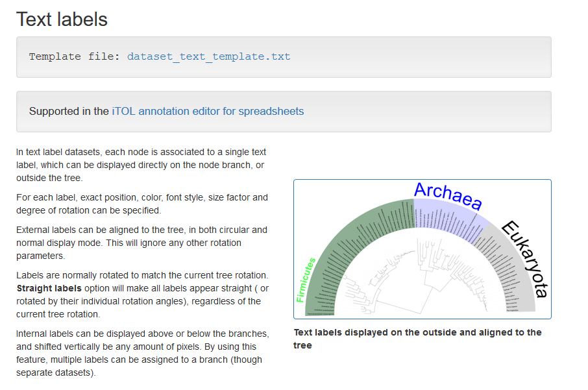
Task: Click the 'Template file:' text in the box
Action: click(75, 56)
